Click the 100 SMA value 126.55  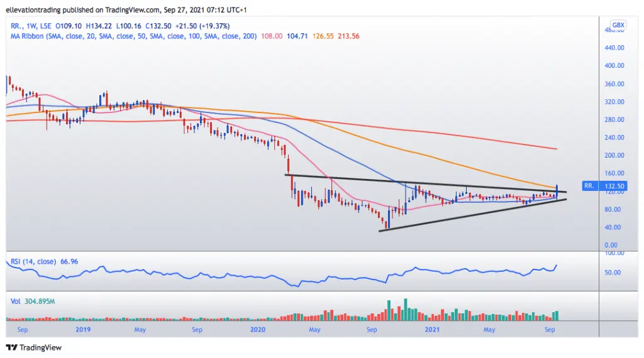[323, 36]
